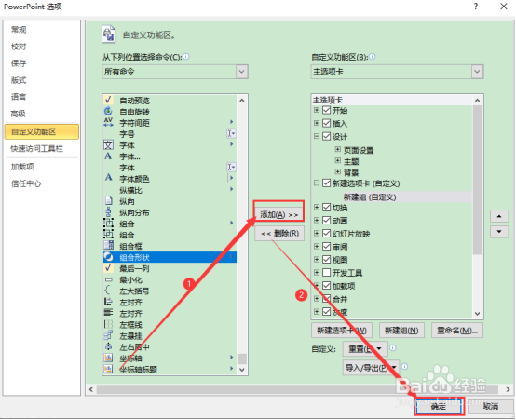Uncheck the 动画 tab checkbox
Image resolution: width=516 pixels, height=420 pixels.
[326, 220]
